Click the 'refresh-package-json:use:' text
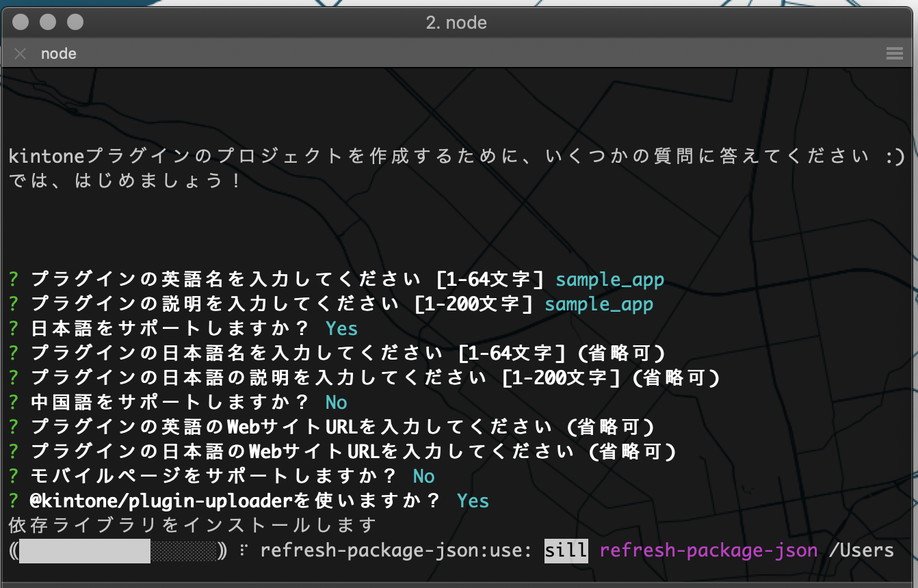Viewport: 918px width, 588px height. pyautogui.click(x=396, y=550)
